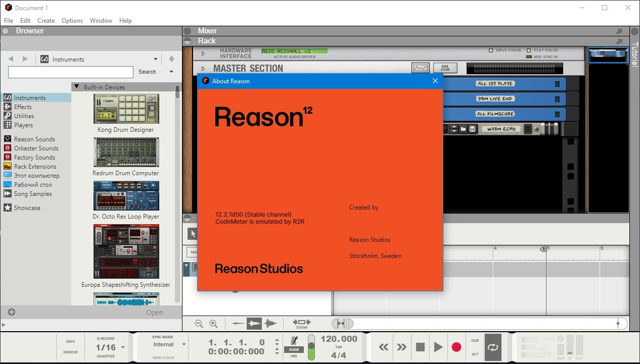Image resolution: width=640 pixels, height=364 pixels.
Task: Toggle the Loop button on transport
Action: click(x=493, y=347)
